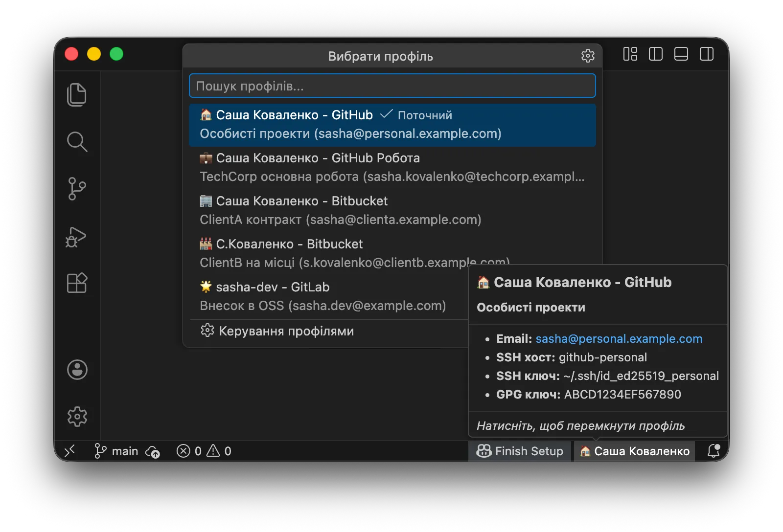This screenshot has height=532, width=783.
Task: Click the Натисніть, щоб перемкнути профіль hint
Action: coord(580,426)
